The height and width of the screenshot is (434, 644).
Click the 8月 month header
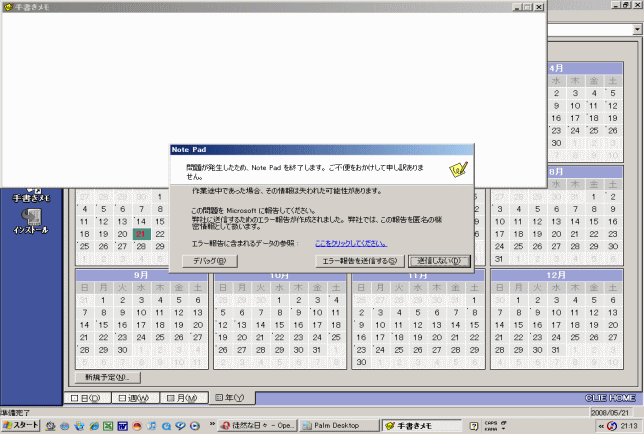[586, 172]
